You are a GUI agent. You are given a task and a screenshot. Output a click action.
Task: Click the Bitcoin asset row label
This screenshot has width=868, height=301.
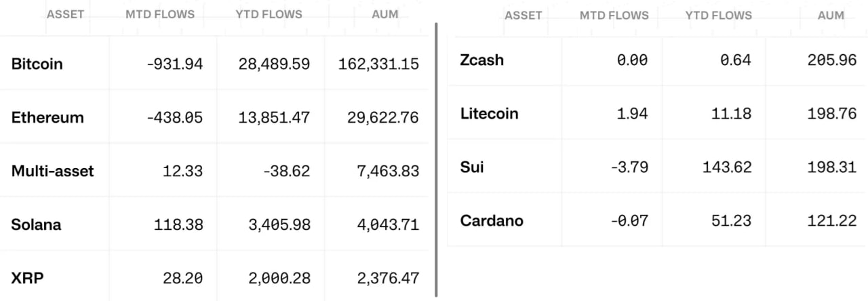click(37, 64)
